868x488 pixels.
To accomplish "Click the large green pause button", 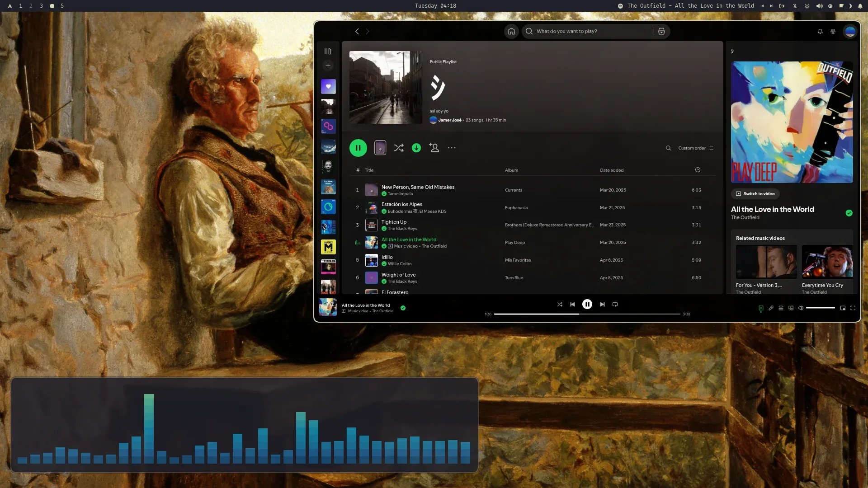I will 358,148.
